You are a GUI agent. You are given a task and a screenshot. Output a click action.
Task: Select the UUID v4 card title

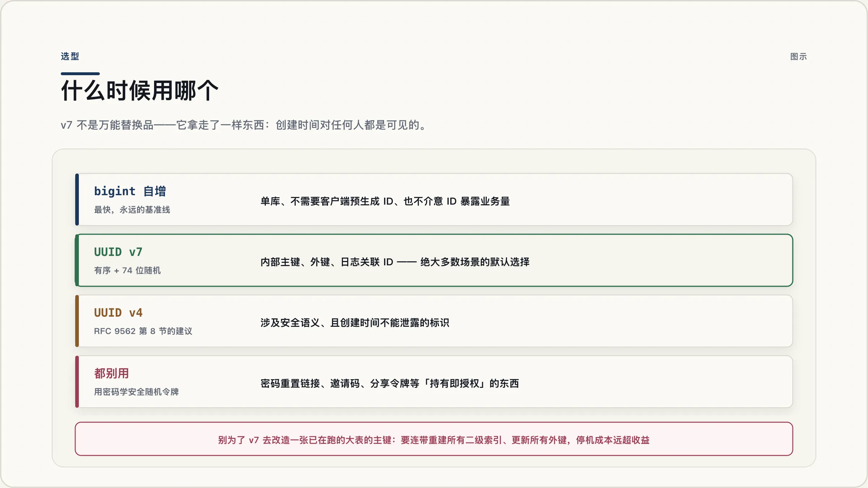point(118,313)
